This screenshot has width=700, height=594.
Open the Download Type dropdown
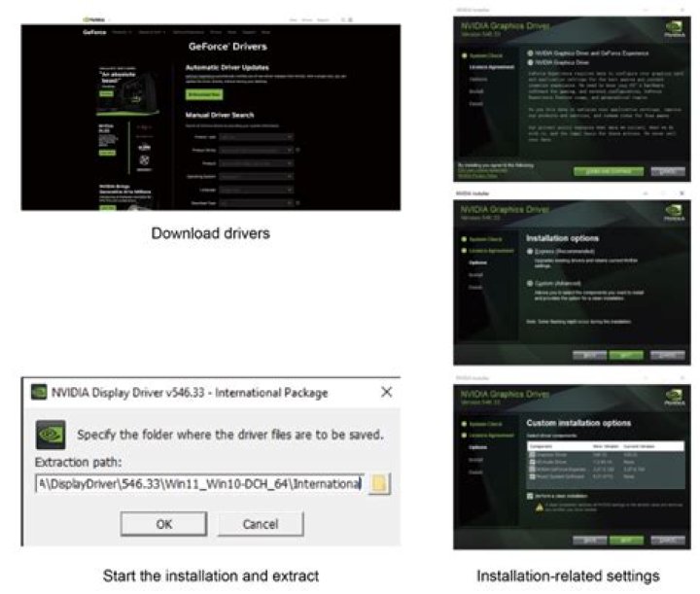257,203
